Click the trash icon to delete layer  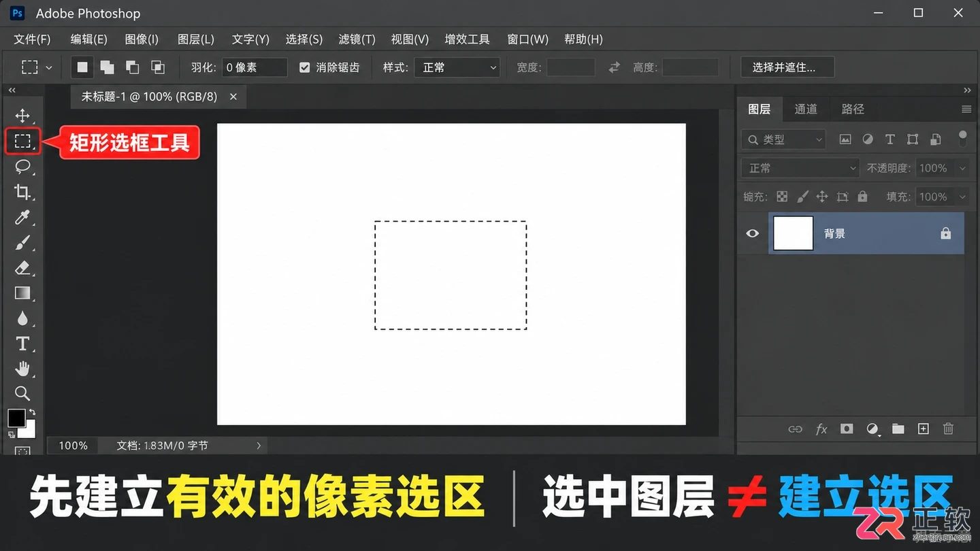tap(948, 429)
